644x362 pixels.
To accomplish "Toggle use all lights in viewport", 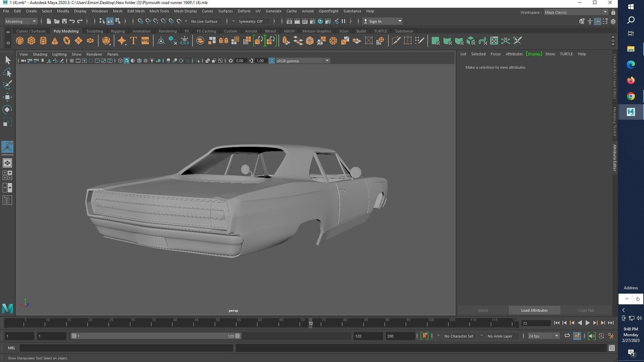I will click(152, 61).
